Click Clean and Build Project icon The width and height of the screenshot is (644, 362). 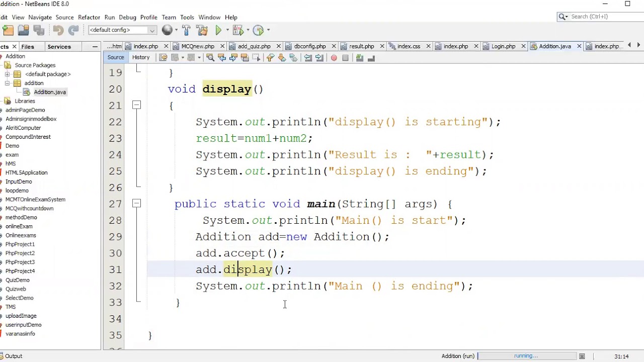pos(202,30)
